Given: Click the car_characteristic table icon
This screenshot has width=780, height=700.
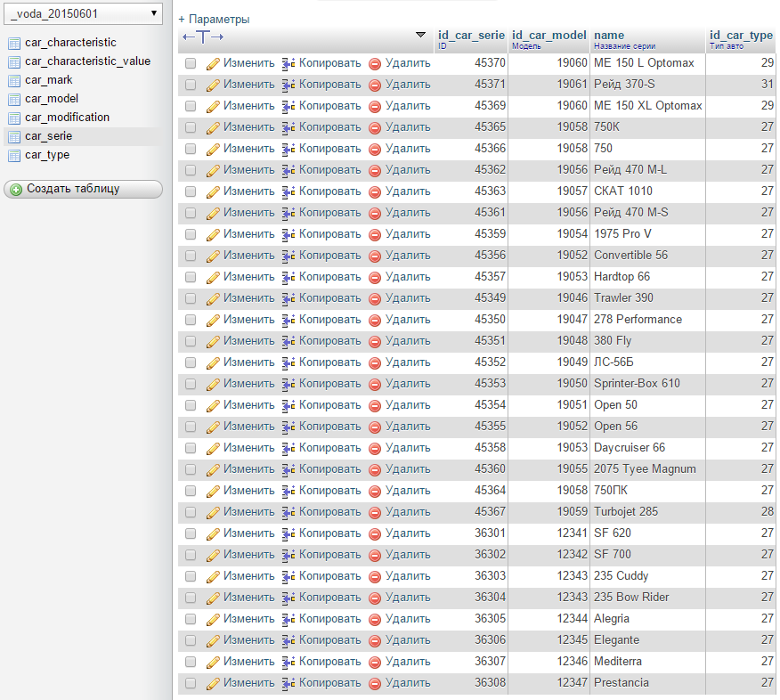Looking at the screenshot, I should click(14, 44).
